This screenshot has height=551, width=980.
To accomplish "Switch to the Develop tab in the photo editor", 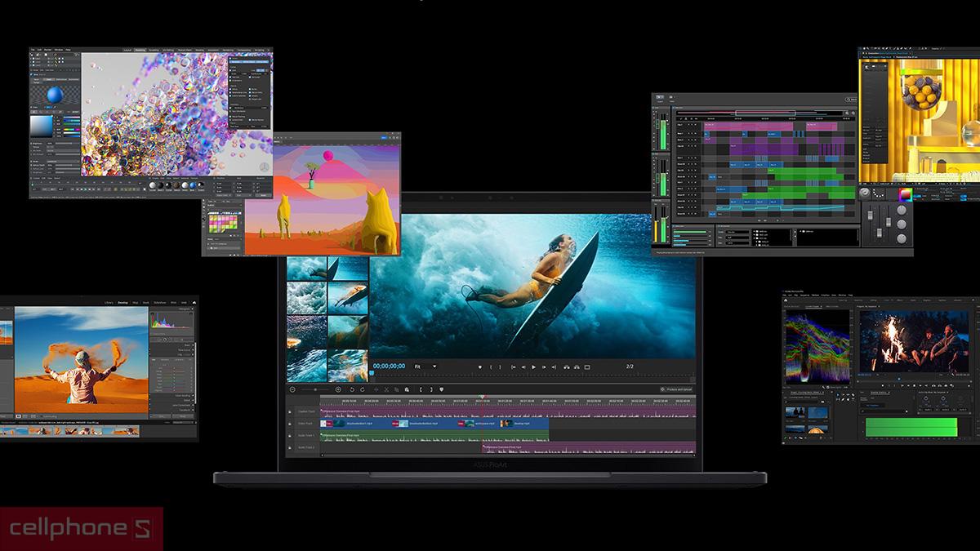I will [122, 303].
